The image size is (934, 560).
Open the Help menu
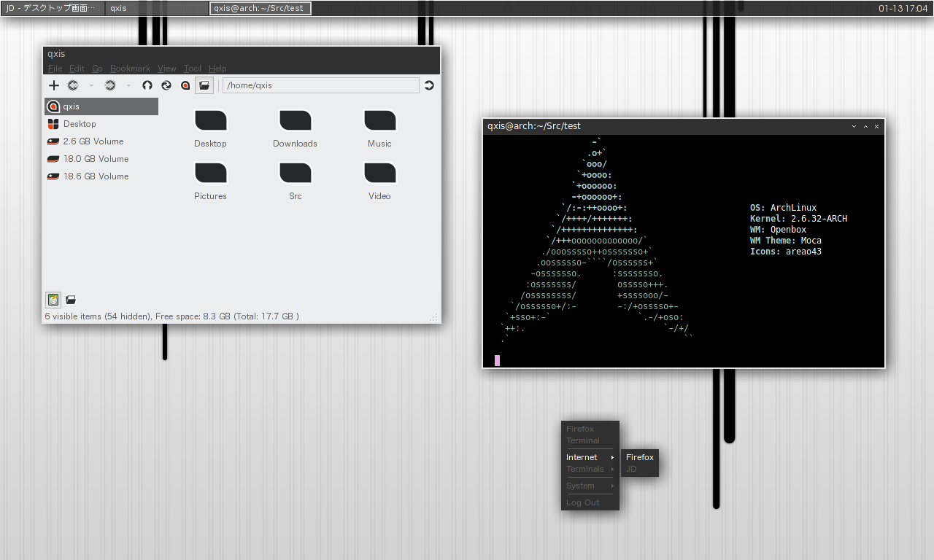tap(217, 69)
